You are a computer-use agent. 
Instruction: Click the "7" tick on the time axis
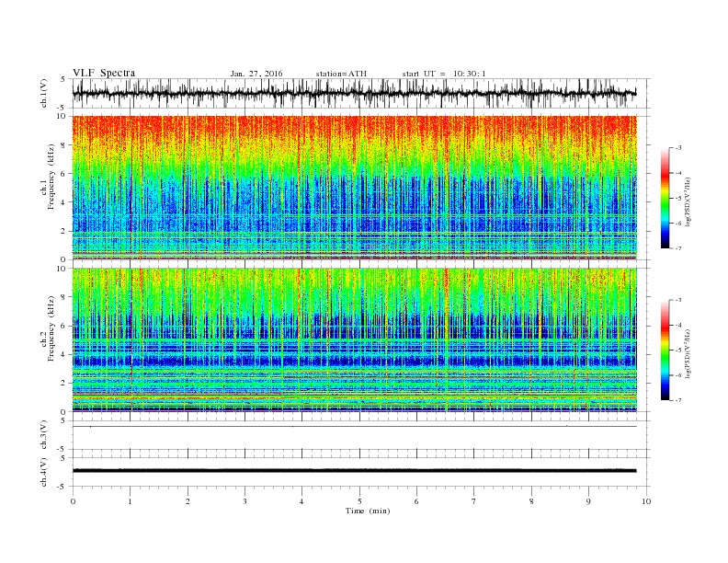coord(473,501)
